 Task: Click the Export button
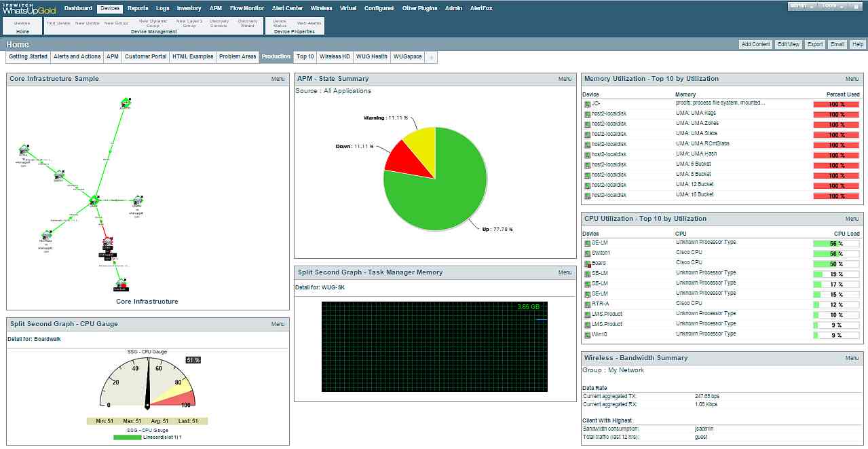(x=815, y=44)
